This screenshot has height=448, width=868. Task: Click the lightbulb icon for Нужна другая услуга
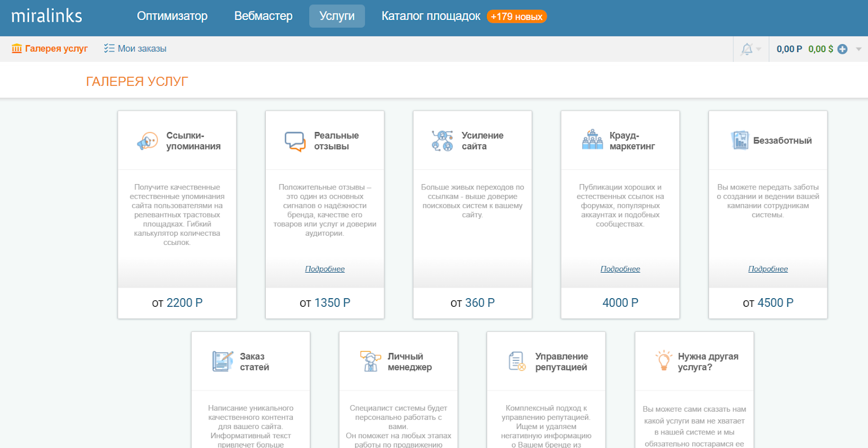(664, 361)
